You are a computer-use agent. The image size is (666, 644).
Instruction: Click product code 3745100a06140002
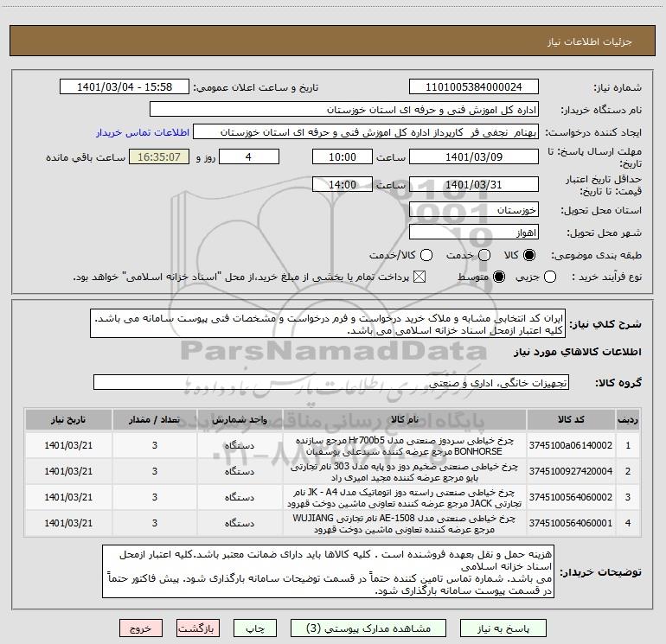(x=571, y=445)
